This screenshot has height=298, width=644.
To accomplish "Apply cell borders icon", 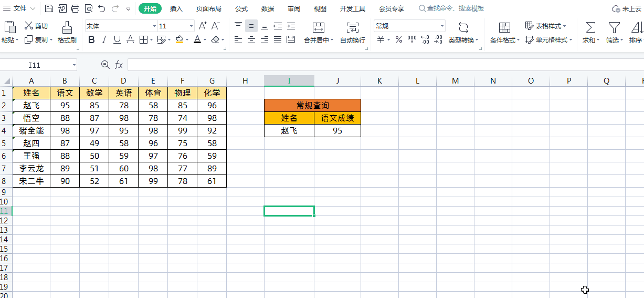I will click(x=144, y=39).
